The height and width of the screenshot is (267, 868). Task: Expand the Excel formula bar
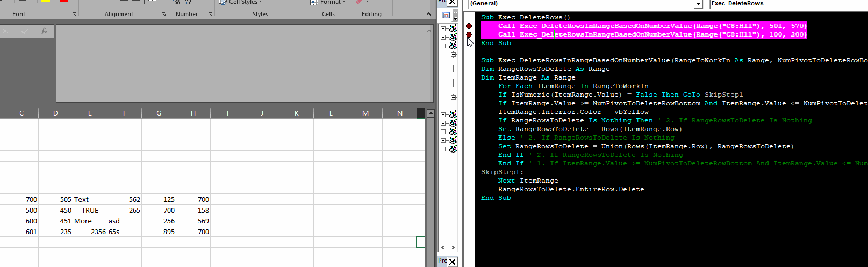pyautogui.click(x=429, y=31)
